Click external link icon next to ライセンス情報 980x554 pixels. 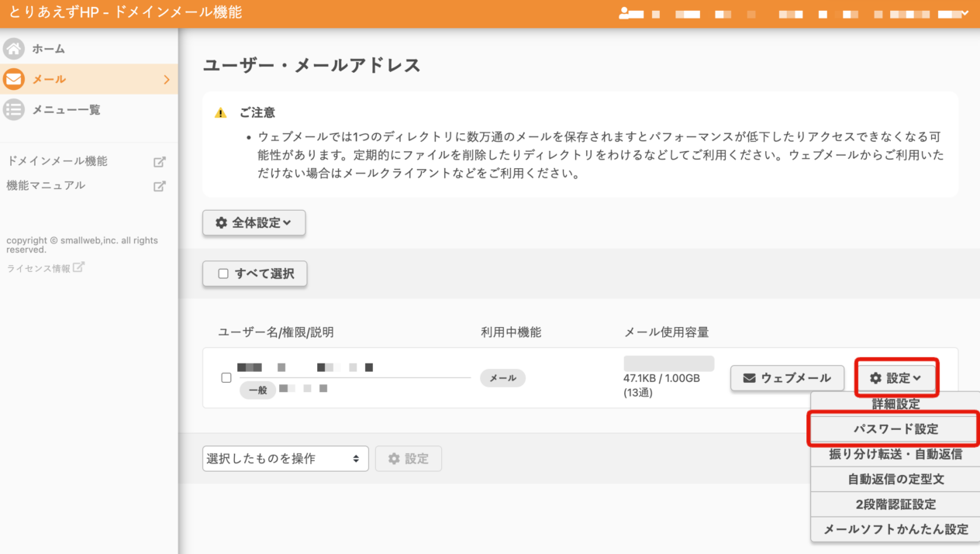(78, 268)
